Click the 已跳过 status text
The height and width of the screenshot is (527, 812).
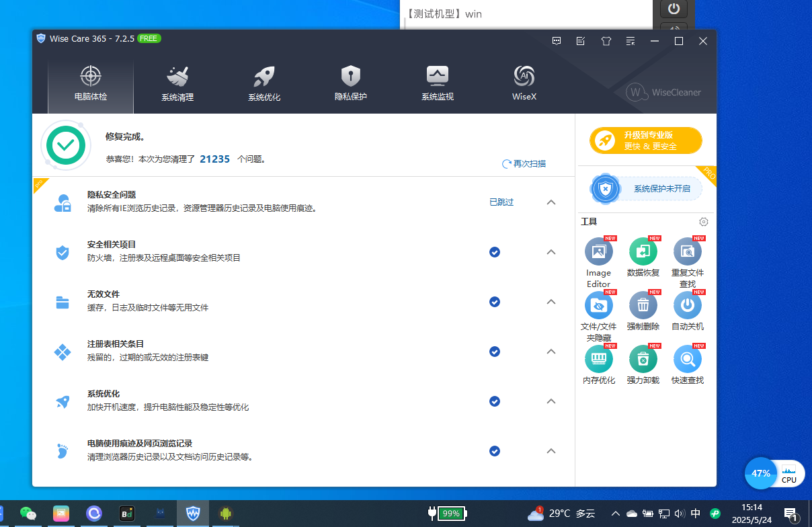click(x=501, y=202)
